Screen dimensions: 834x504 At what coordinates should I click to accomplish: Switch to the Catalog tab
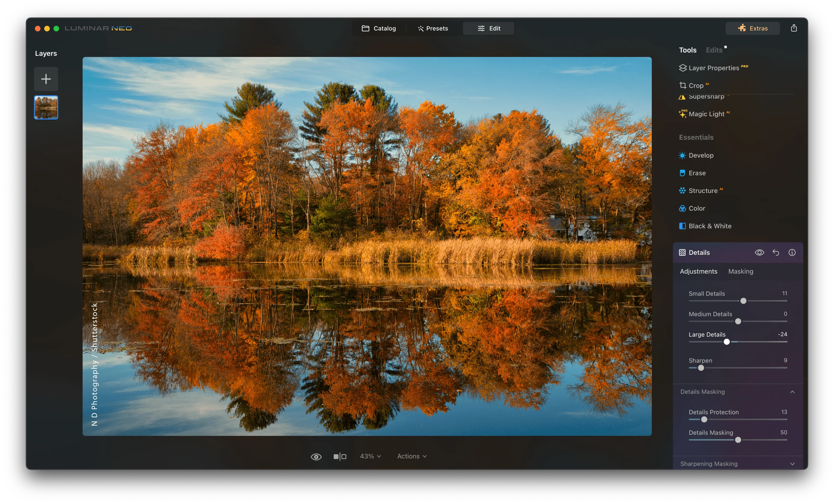click(x=379, y=28)
